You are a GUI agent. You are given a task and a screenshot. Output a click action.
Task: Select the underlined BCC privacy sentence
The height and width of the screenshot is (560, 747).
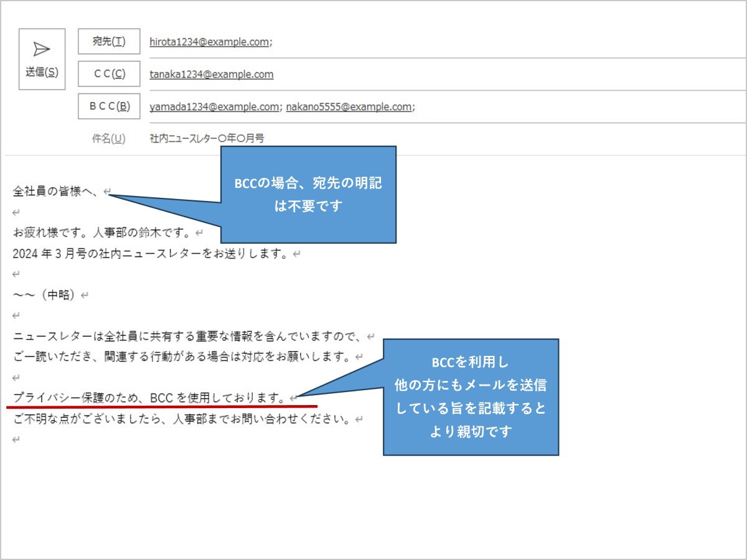click(x=149, y=397)
